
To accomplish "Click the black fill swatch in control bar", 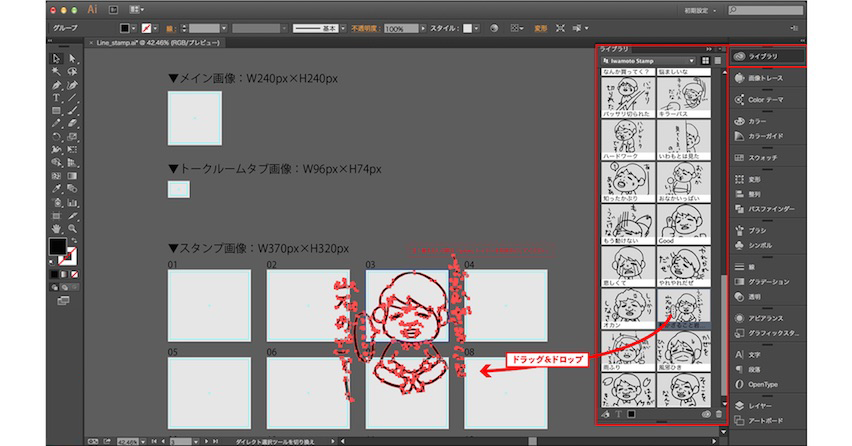I will pos(124,28).
